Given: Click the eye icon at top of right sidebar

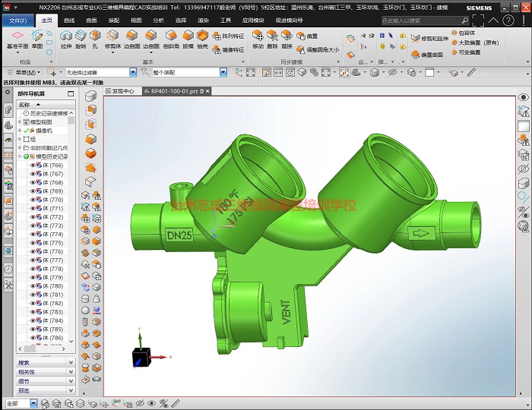Looking at the screenshot, I should coord(523,97).
